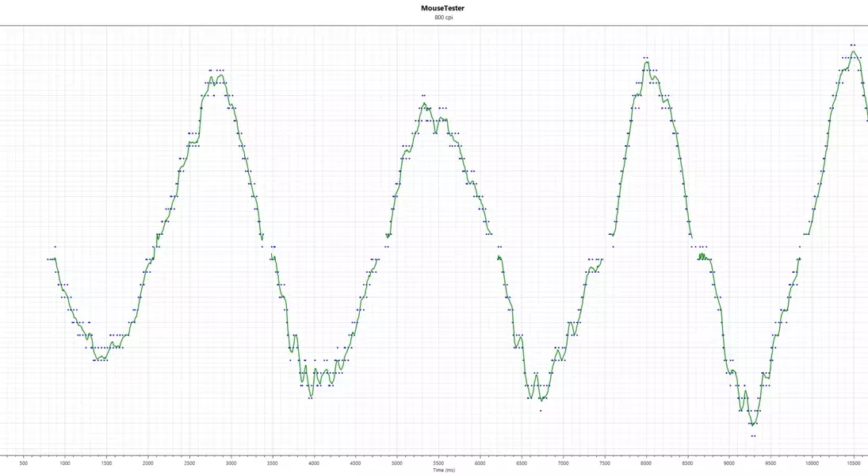Pick the 2000 tick label
The height and width of the screenshot is (476, 868).
click(147, 463)
